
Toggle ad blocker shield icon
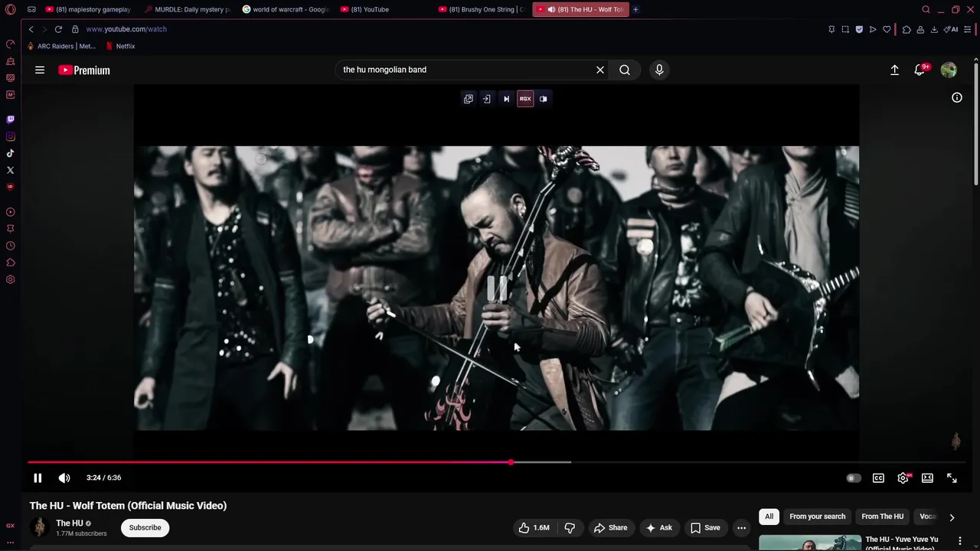point(859,29)
